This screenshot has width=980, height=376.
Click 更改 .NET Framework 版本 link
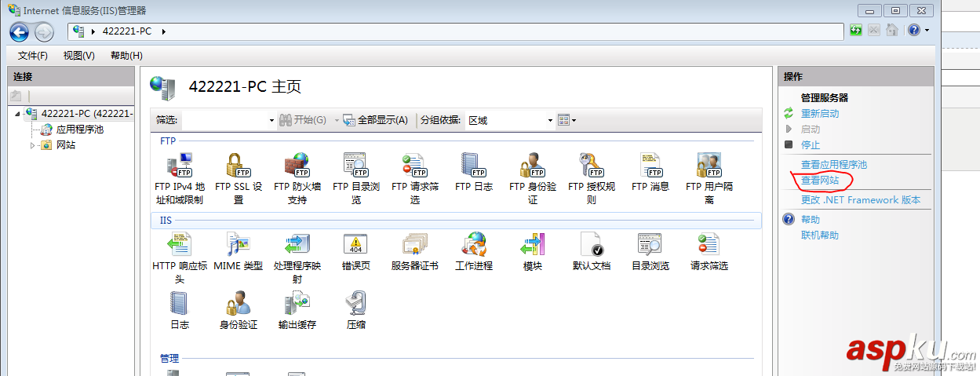coord(861,200)
